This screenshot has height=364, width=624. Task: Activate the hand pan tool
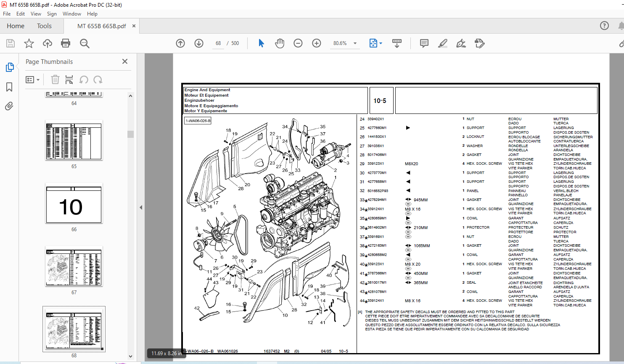(x=280, y=43)
